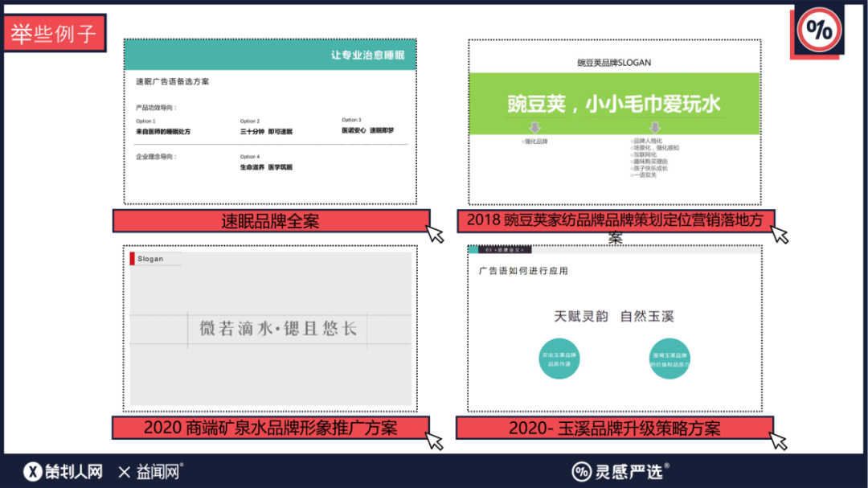The height and width of the screenshot is (488, 868).
Task: Click the 来自医师的睡眠处方 slogan text
Action: (163, 132)
